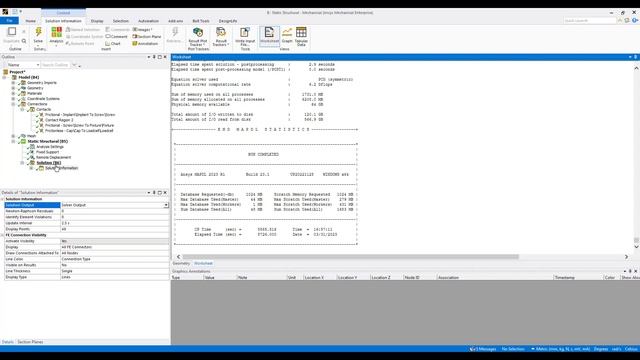640x360 pixels.
Task: Select Fixed Support tree item
Action: tap(47, 152)
